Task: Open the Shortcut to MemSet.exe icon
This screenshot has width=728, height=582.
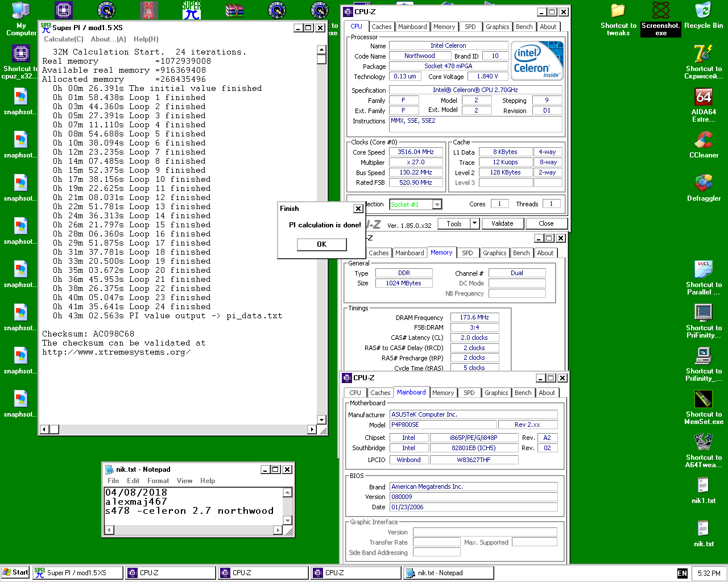Action: point(704,408)
